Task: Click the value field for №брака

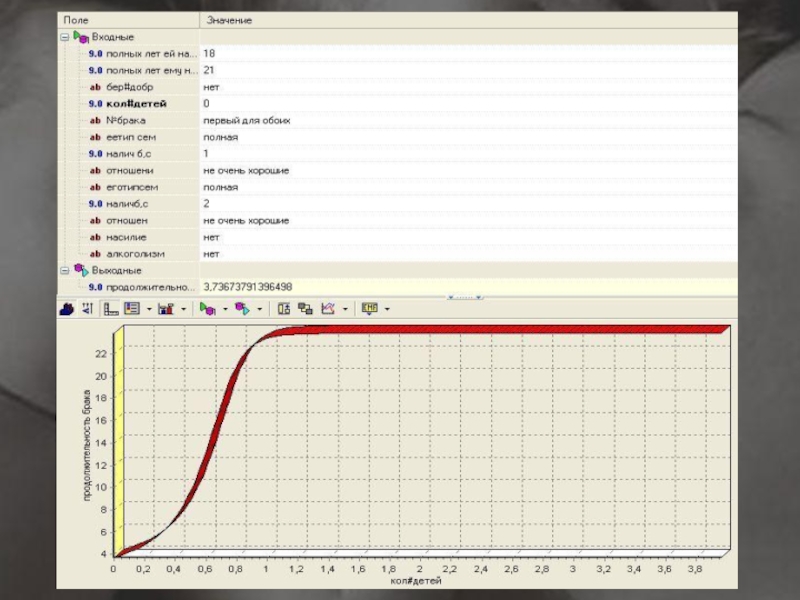Action: (247, 120)
